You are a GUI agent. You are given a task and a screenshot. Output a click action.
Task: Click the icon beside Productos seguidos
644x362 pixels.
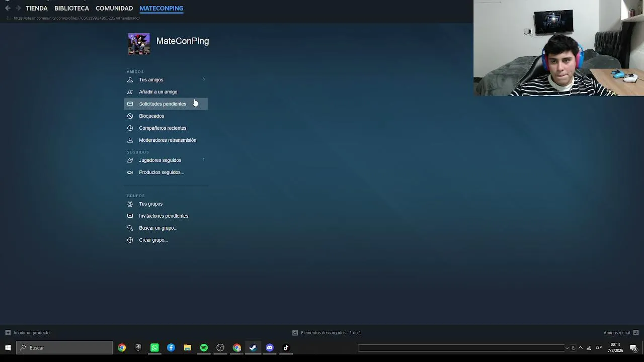coord(130,172)
